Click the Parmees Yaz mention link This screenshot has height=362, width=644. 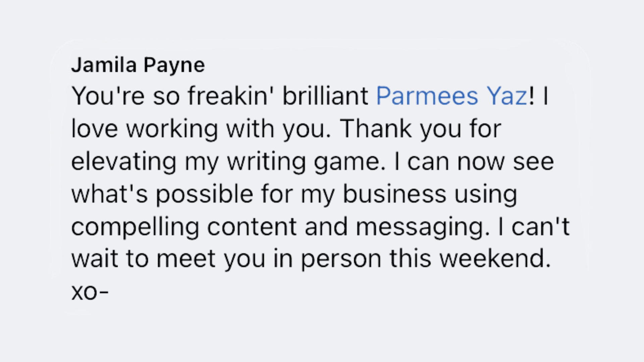point(451,96)
